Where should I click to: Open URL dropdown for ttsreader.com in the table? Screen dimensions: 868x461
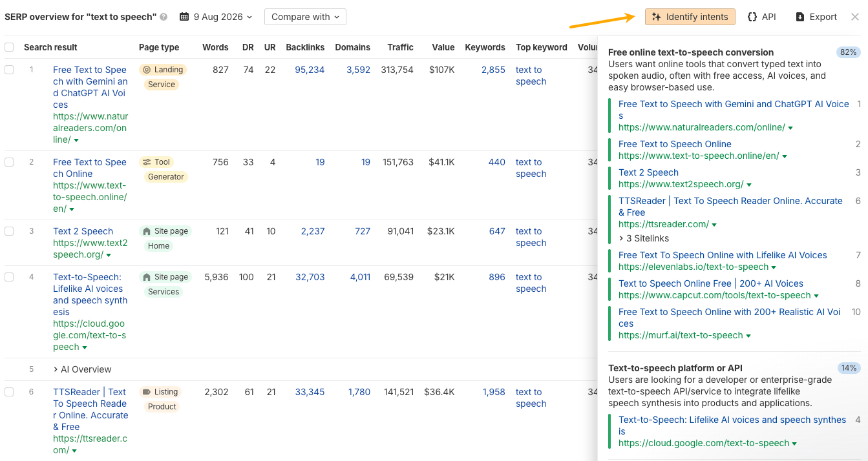tap(76, 451)
